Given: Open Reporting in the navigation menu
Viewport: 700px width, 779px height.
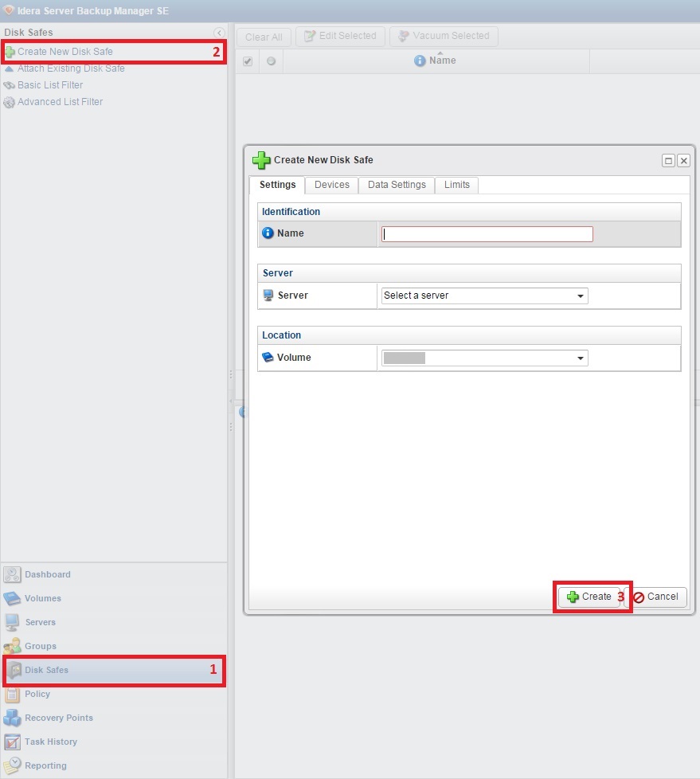Looking at the screenshot, I should pos(114,765).
